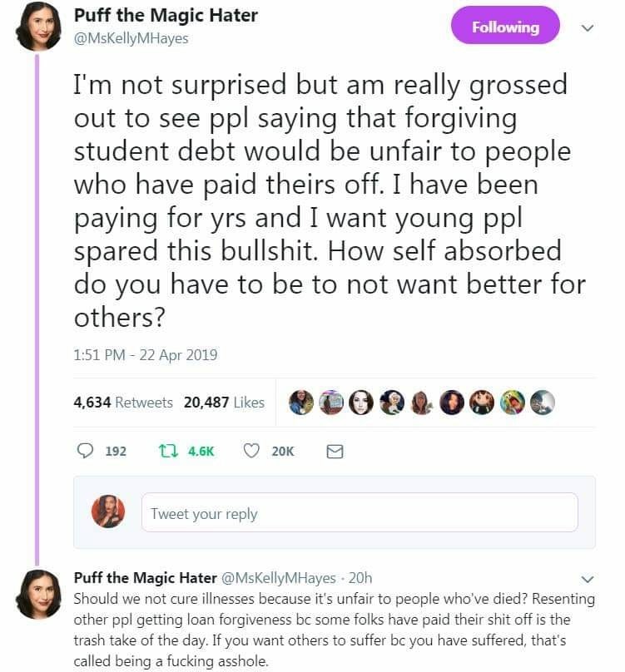Open the author's profile picture above the main tweet

[38, 27]
